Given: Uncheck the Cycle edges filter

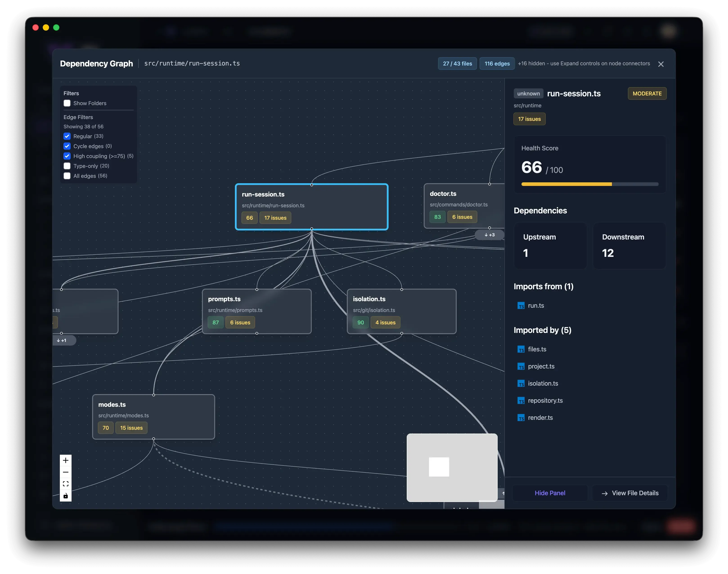Looking at the screenshot, I should 67,146.
